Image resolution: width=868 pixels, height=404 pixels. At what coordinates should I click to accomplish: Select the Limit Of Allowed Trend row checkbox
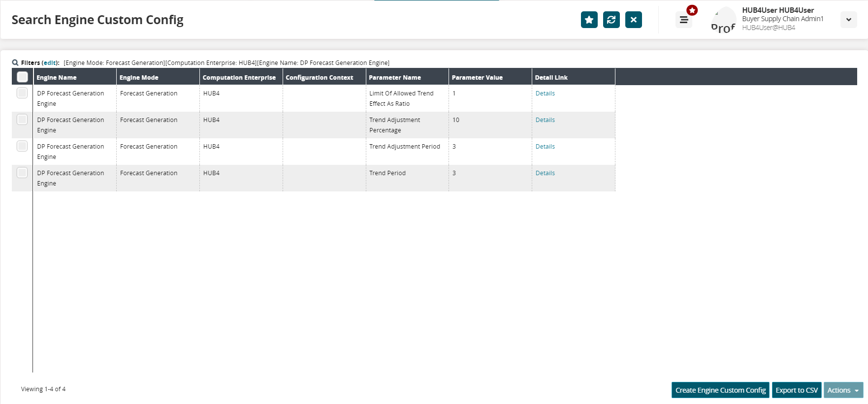pyautogui.click(x=22, y=93)
